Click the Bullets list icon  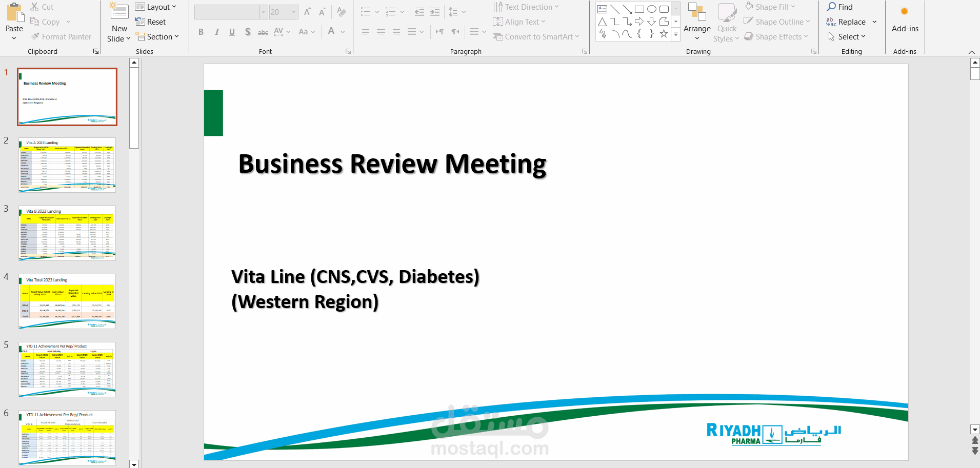(x=366, y=12)
